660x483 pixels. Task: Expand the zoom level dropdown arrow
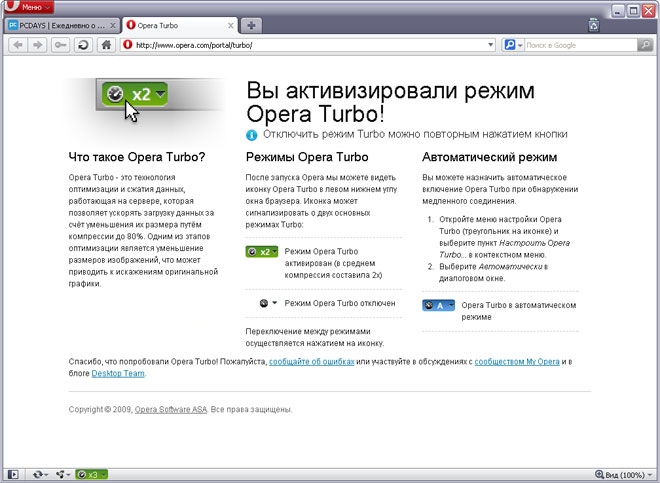651,475
